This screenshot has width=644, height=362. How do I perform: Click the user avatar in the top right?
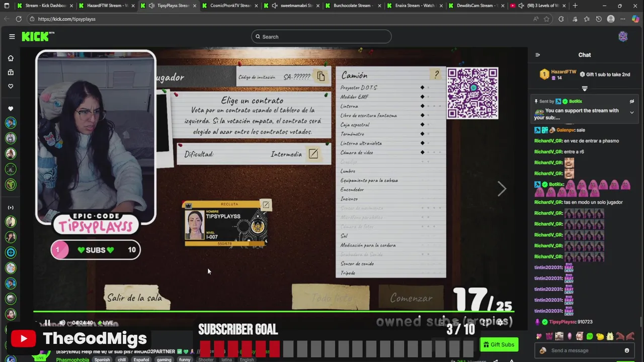(623, 36)
